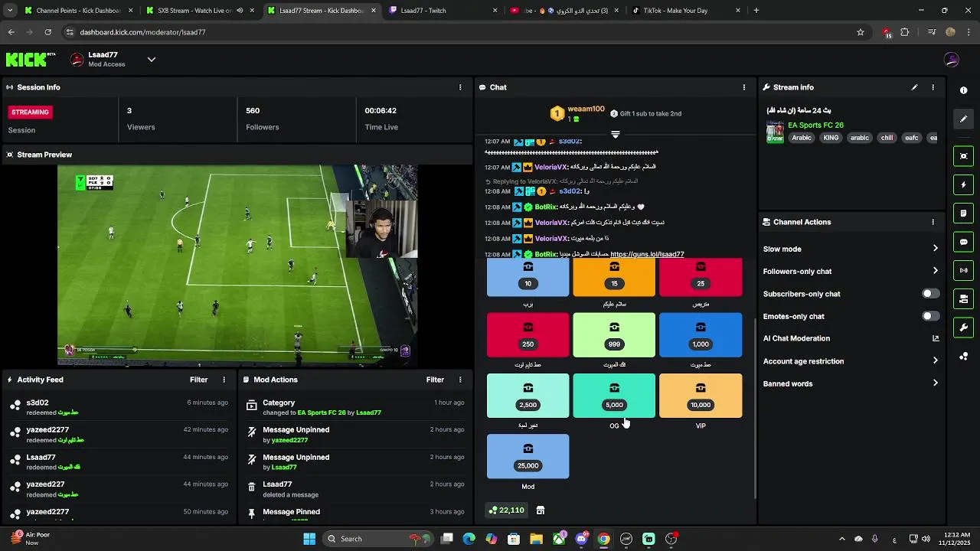Click the STREAMING status badge
The height and width of the screenshot is (551, 980).
tap(30, 112)
